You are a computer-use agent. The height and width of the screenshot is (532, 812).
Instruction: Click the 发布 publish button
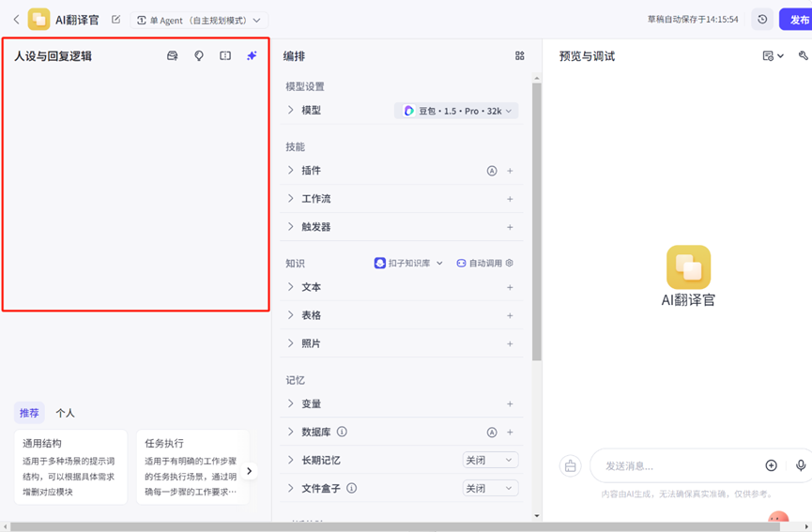(797, 20)
